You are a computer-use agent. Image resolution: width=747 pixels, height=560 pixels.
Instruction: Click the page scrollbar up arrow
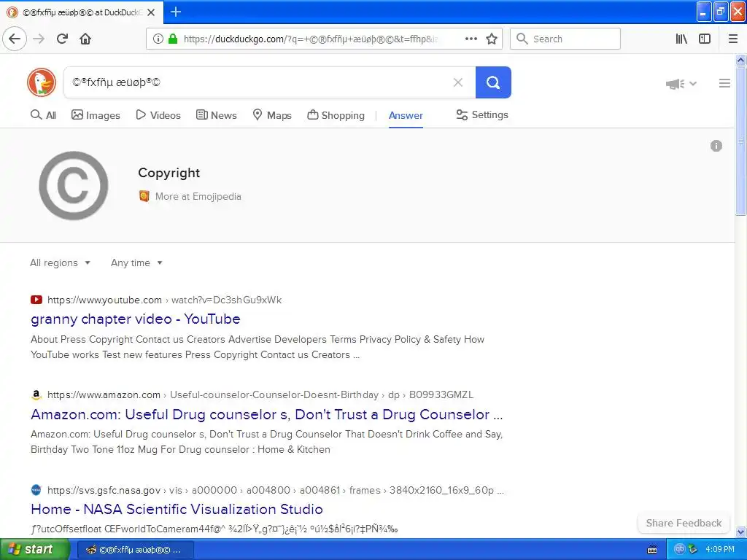(740, 60)
